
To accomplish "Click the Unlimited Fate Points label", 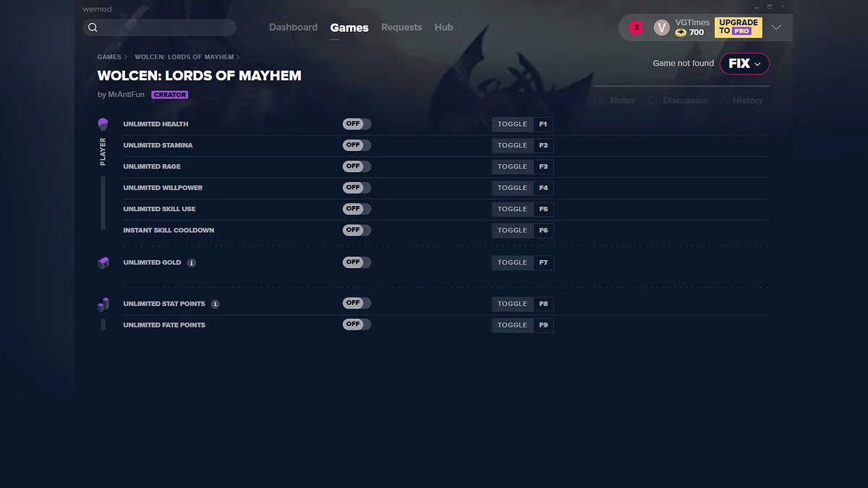I will (164, 325).
